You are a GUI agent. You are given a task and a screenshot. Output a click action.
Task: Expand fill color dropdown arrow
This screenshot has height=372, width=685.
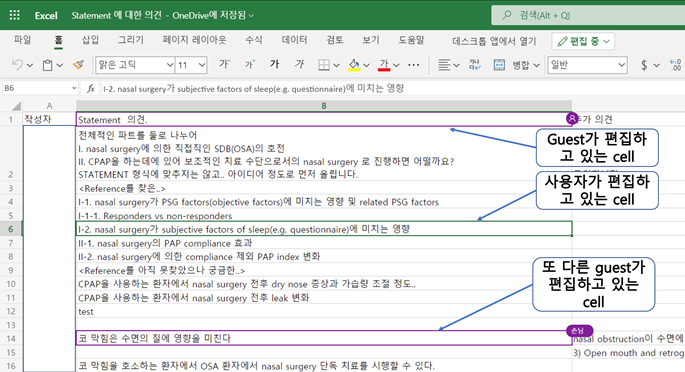[367, 65]
